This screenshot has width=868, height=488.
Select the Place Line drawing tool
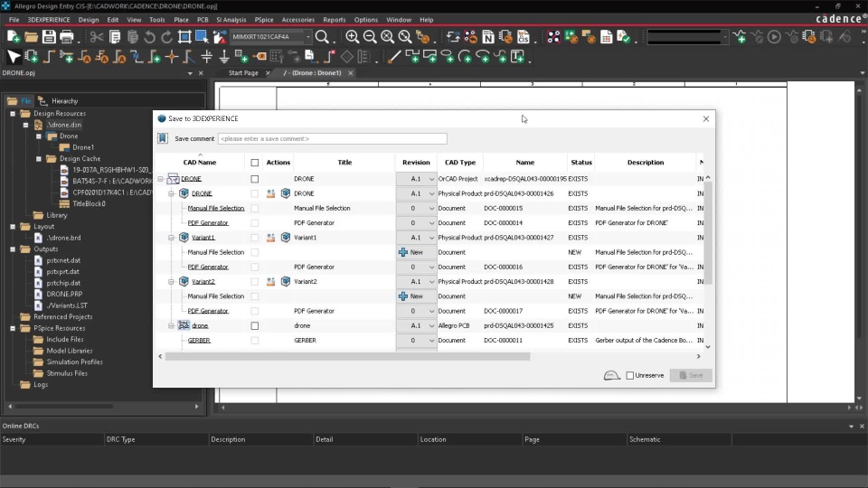click(x=394, y=56)
